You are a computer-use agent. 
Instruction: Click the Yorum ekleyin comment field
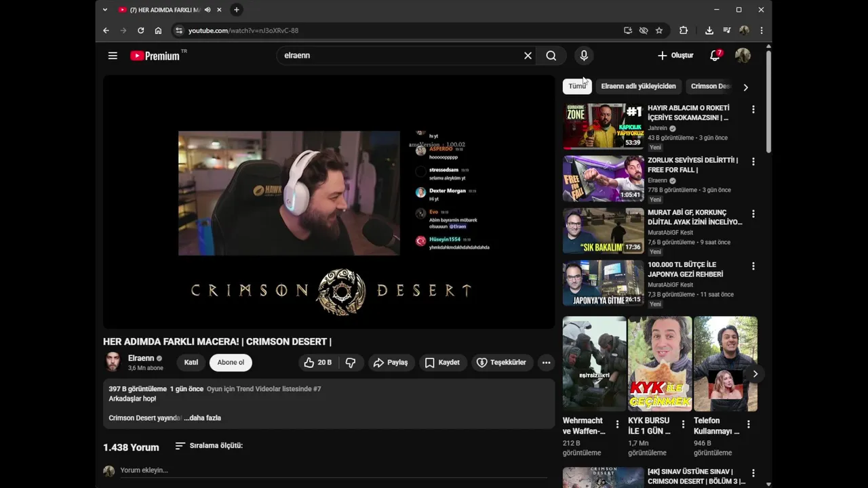tap(332, 470)
